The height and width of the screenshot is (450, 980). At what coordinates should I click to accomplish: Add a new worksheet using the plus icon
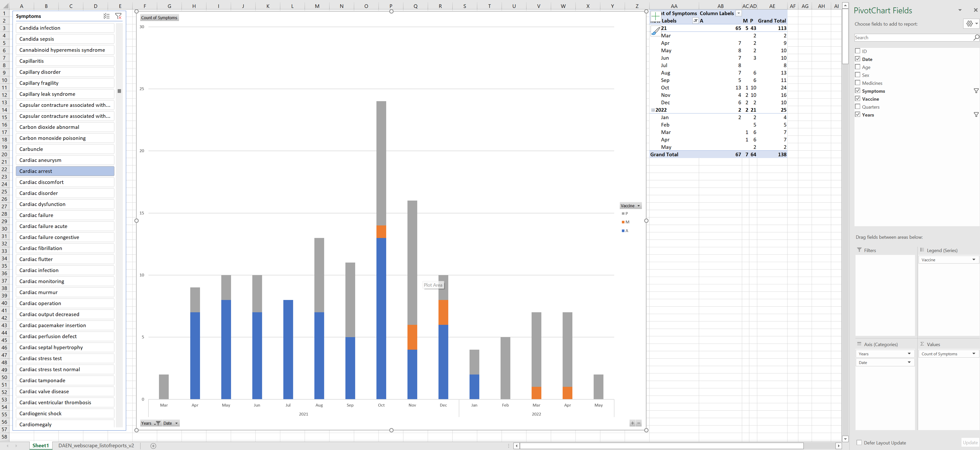click(153, 446)
